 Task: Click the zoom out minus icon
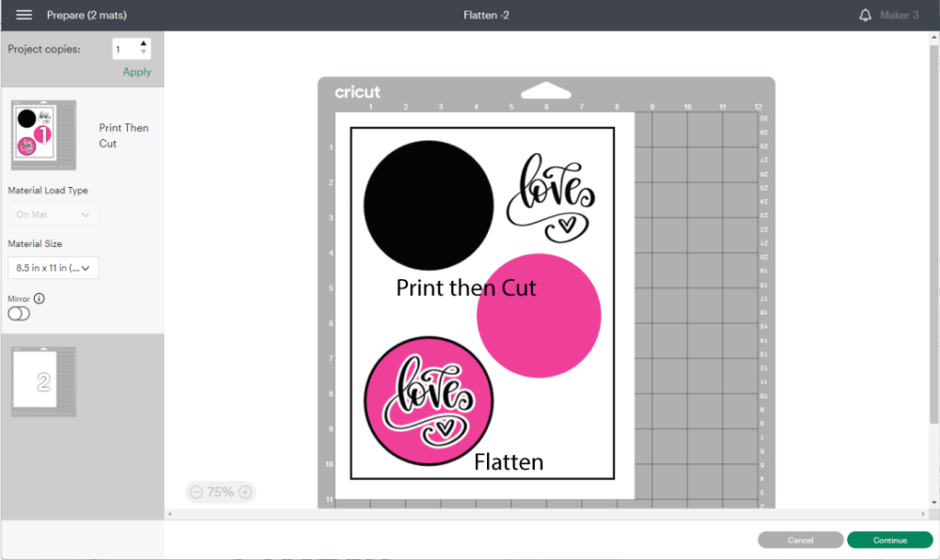click(196, 492)
